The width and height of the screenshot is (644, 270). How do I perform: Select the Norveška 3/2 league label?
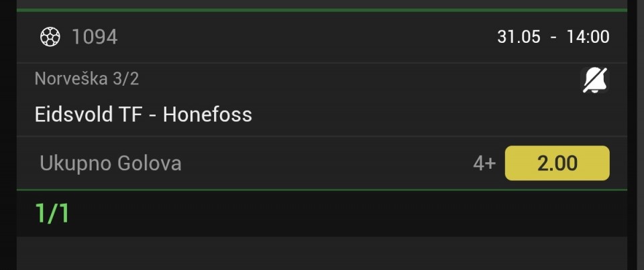(x=87, y=78)
